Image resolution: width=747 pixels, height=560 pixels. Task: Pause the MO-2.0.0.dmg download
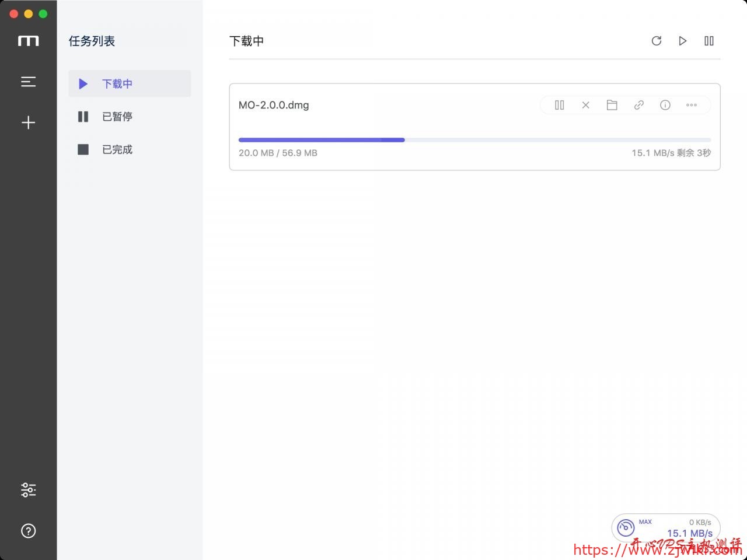(559, 105)
